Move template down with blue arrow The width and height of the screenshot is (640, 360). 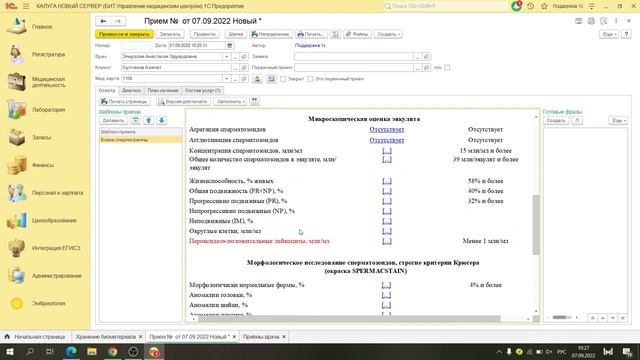[162, 120]
